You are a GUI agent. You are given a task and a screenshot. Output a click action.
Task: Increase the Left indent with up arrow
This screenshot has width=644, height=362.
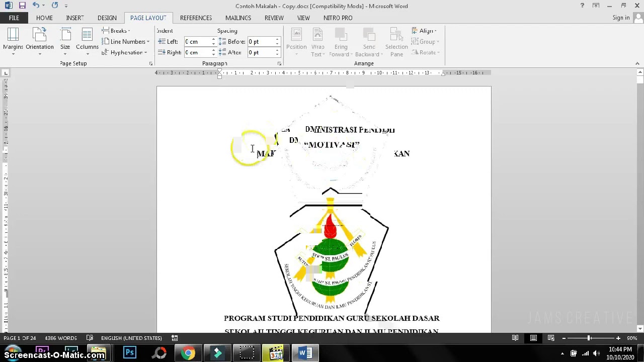pyautogui.click(x=213, y=39)
